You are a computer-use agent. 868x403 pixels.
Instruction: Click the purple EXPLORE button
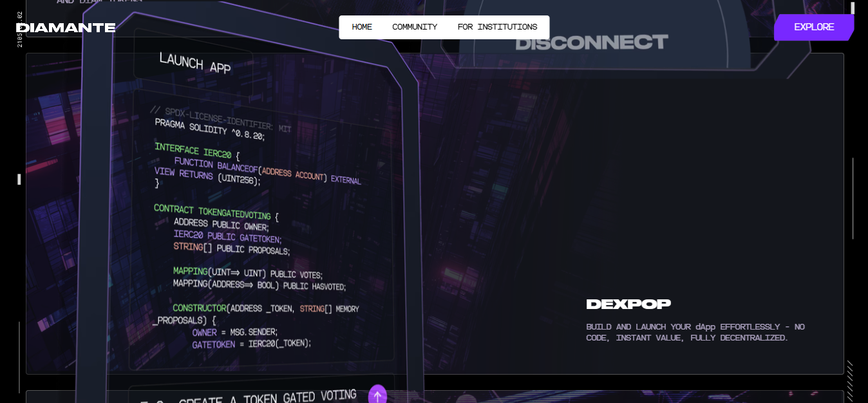814,27
